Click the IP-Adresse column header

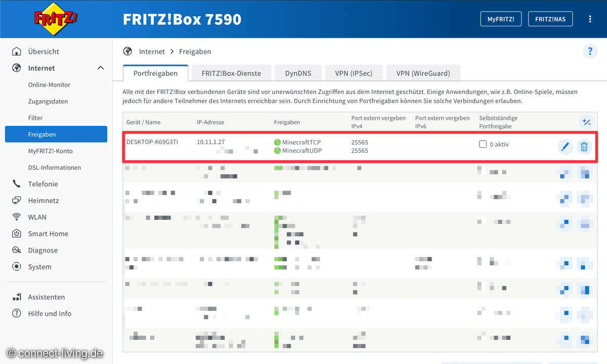(210, 122)
